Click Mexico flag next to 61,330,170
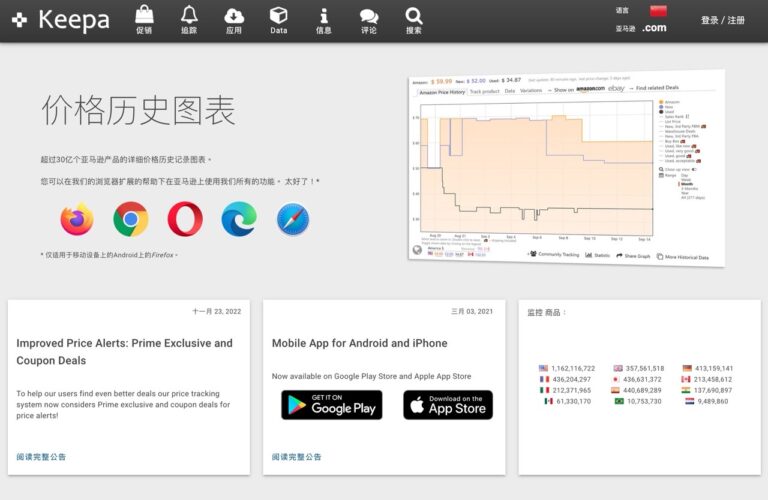The height and width of the screenshot is (500, 768). pos(549,401)
